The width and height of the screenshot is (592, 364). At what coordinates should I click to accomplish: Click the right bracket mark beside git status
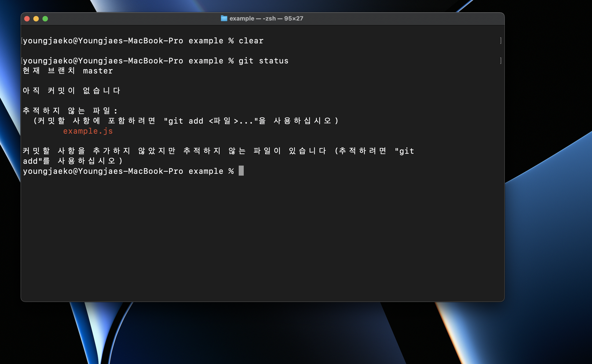501,60
